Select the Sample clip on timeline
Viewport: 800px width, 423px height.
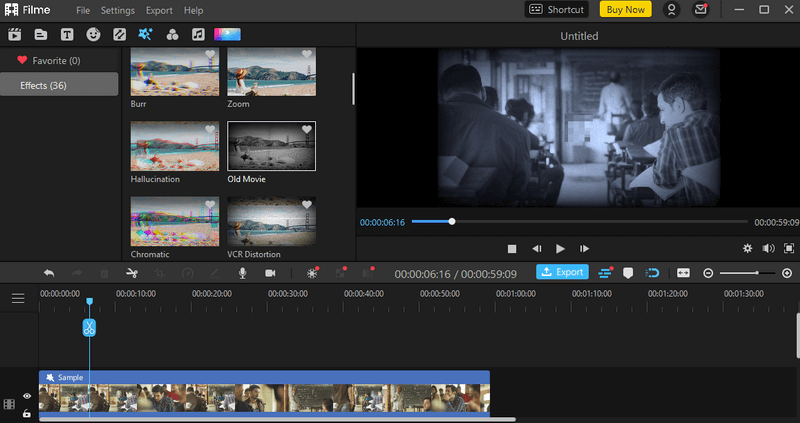(x=264, y=392)
